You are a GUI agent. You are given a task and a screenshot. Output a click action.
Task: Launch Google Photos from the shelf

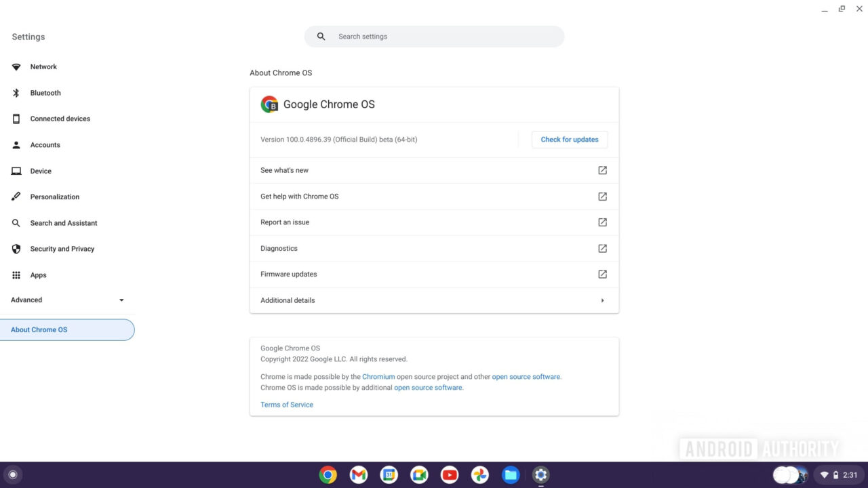pos(480,474)
